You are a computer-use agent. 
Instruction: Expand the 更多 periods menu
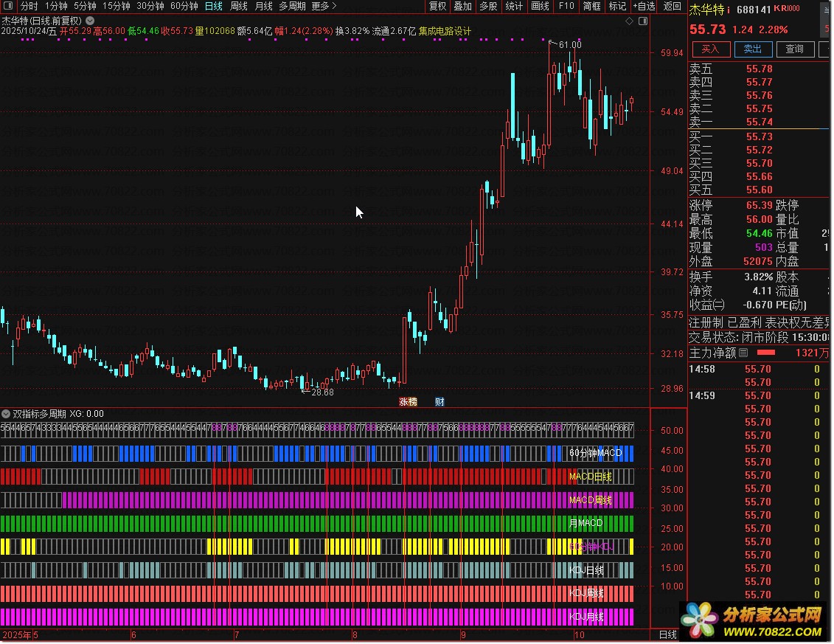(x=324, y=6)
